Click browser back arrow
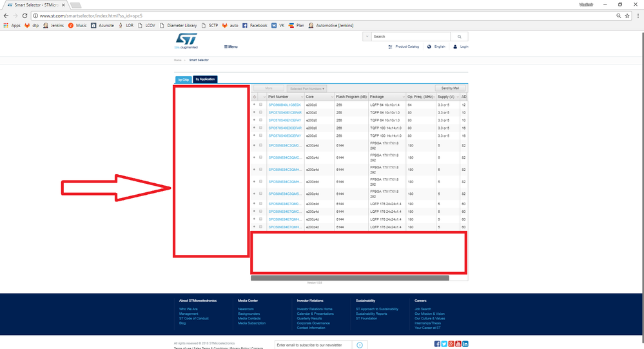The image size is (644, 349). pyautogui.click(x=6, y=15)
